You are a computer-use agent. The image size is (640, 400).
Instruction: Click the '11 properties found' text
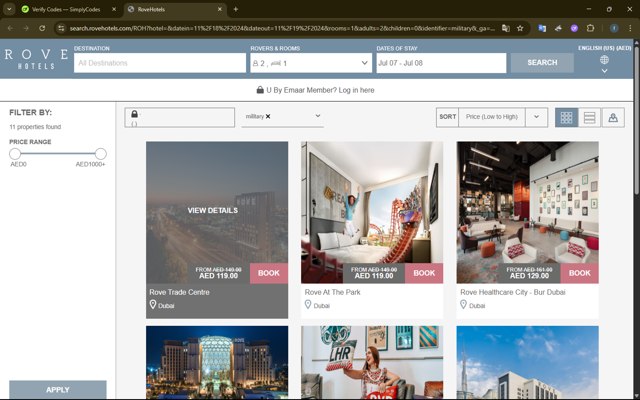pyautogui.click(x=35, y=127)
